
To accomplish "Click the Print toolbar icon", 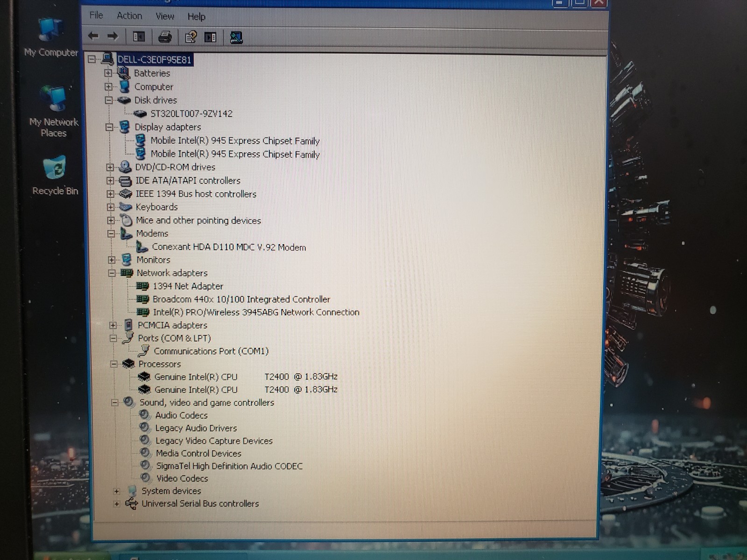I will click(x=165, y=36).
